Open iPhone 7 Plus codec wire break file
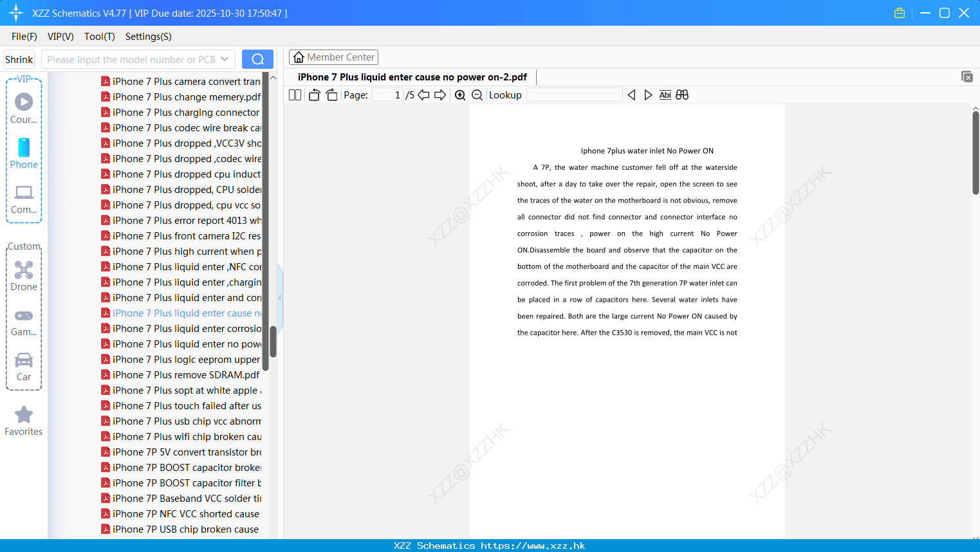The width and height of the screenshot is (980, 552). [x=181, y=128]
